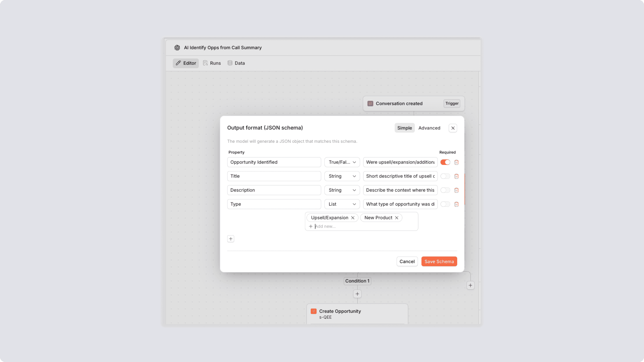
Task: Add step below Condition 1
Action: tap(357, 294)
